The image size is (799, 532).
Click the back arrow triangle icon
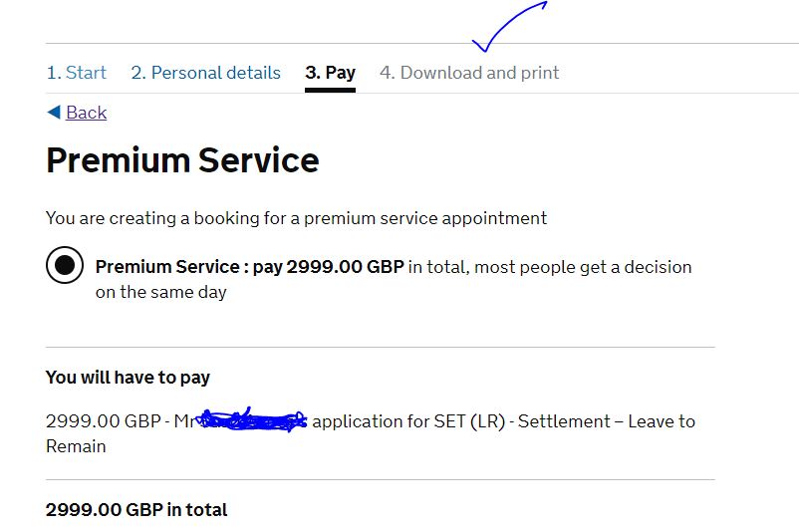tap(53, 113)
